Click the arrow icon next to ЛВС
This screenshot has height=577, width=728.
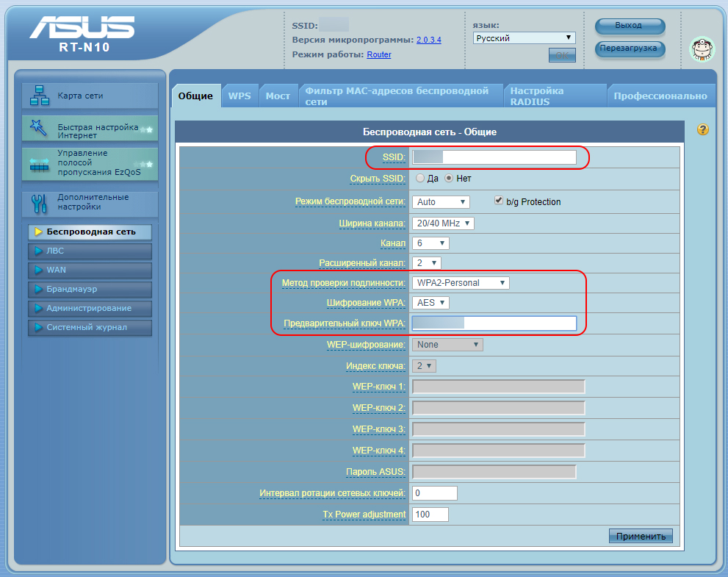pos(38,251)
